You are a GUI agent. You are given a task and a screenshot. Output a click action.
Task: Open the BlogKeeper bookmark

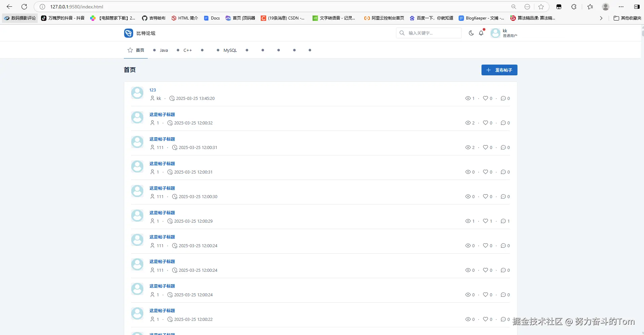[481, 18]
